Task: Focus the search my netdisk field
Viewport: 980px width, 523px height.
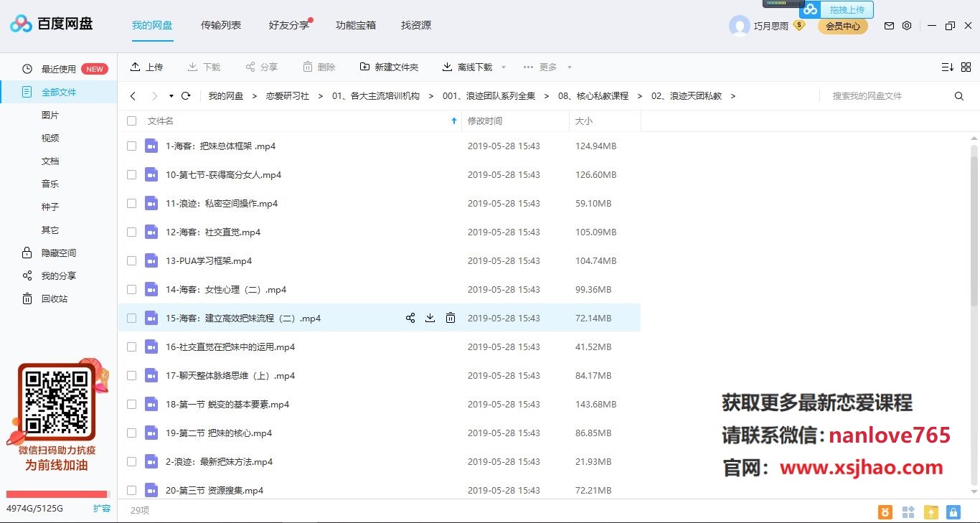Action: 886,96
